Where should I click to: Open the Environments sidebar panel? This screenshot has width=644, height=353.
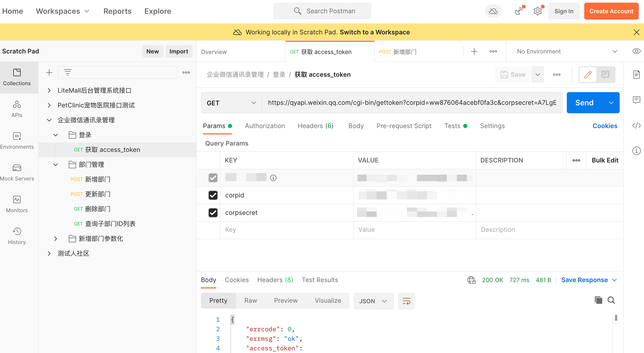tap(17, 141)
